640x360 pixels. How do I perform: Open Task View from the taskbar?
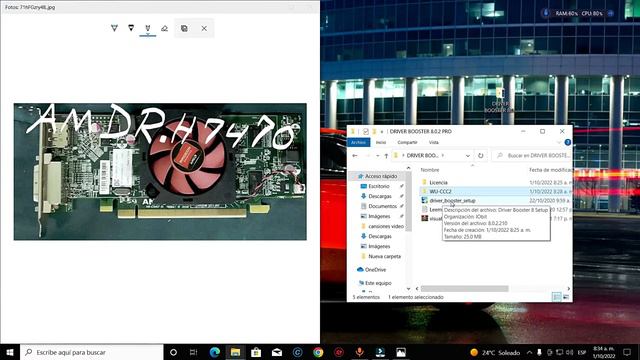[193, 352]
